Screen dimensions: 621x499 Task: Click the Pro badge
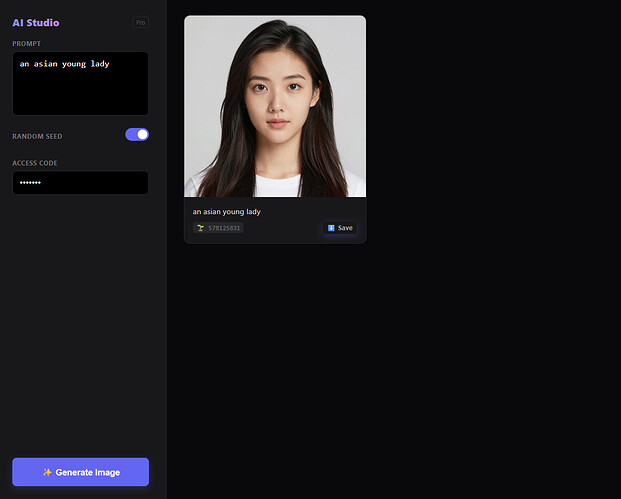point(141,23)
